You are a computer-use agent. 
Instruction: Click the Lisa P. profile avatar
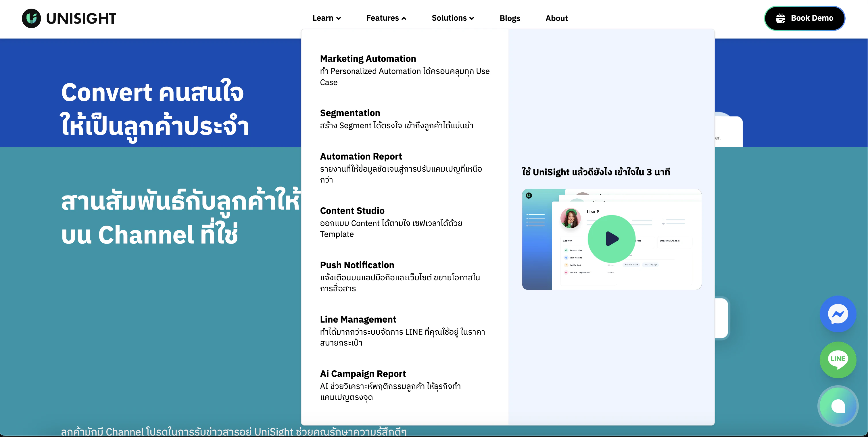(571, 218)
